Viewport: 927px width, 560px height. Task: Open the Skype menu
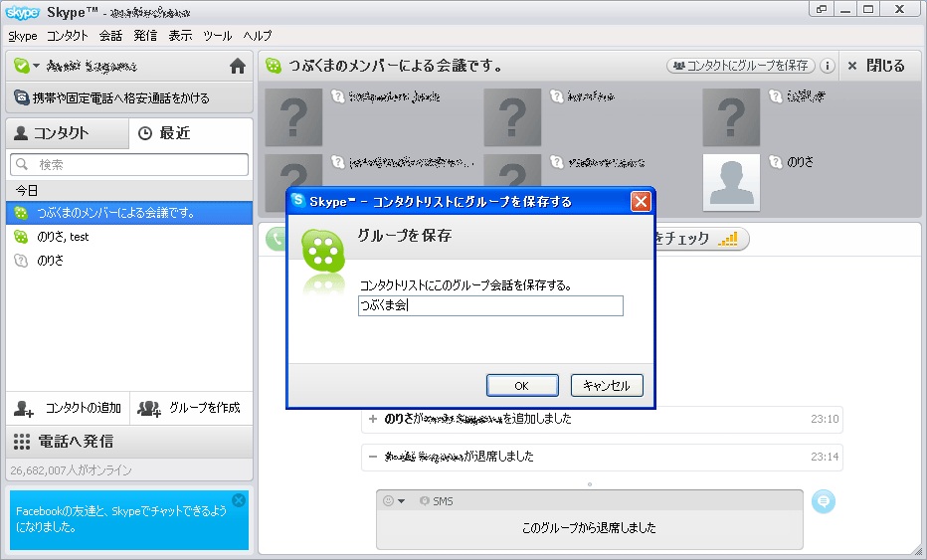23,36
